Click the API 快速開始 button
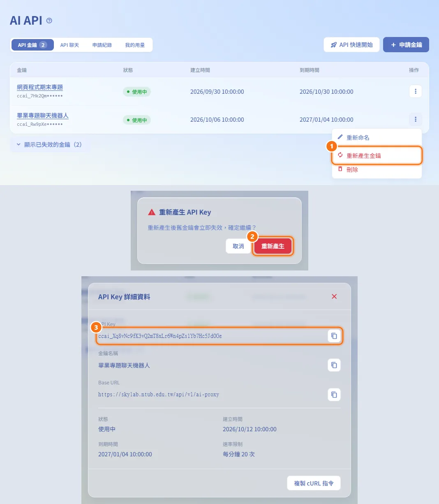The width and height of the screenshot is (439, 504). (351, 45)
